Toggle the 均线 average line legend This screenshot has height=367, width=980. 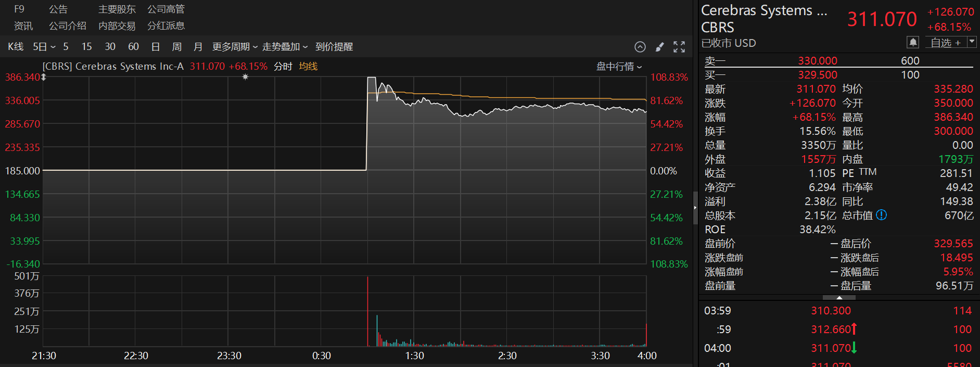[x=308, y=66]
